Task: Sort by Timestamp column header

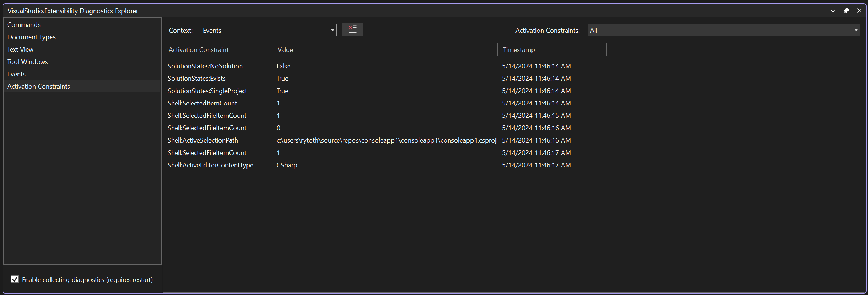Action: pyautogui.click(x=552, y=50)
